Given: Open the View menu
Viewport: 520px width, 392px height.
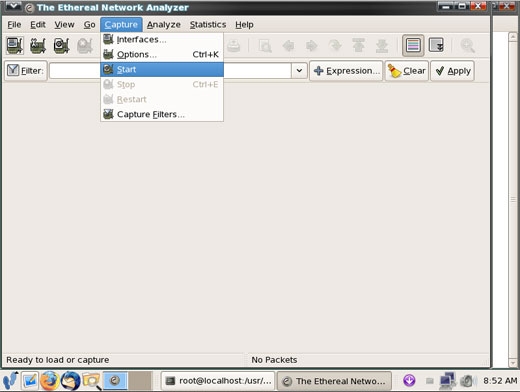Looking at the screenshot, I should click(x=64, y=25).
